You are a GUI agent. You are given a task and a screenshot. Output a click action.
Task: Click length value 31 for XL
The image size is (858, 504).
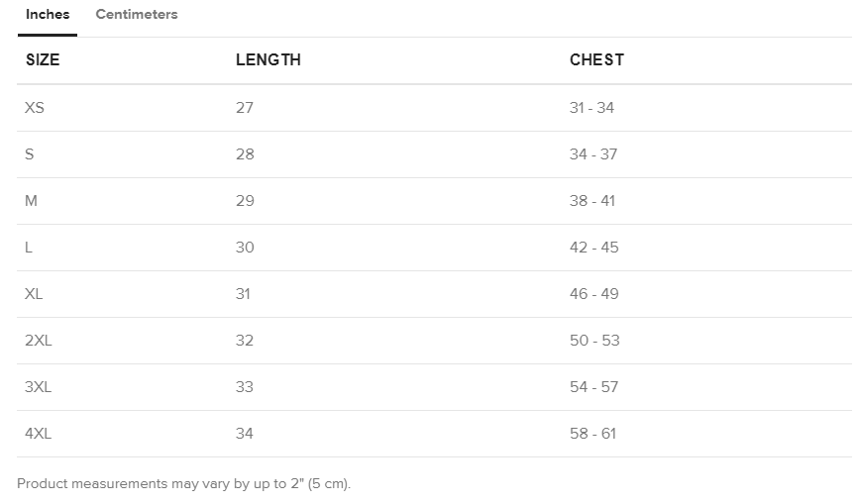point(244,294)
